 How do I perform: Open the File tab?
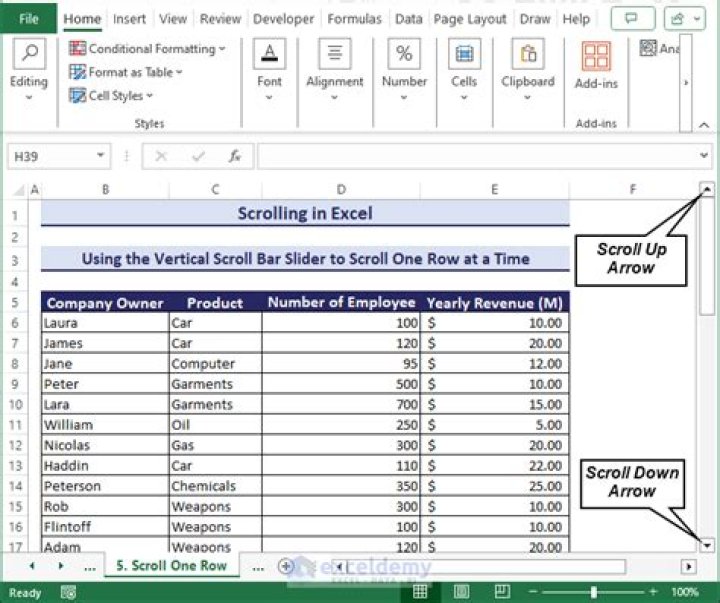(28, 18)
